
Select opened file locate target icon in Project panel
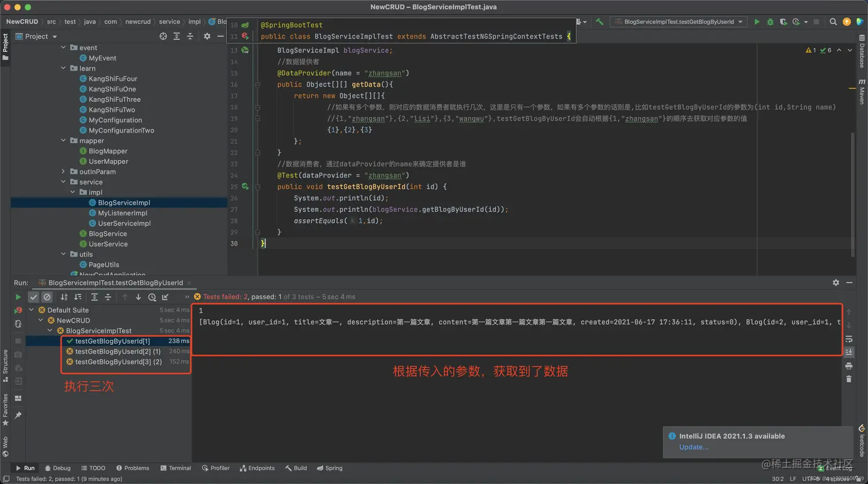coord(163,36)
